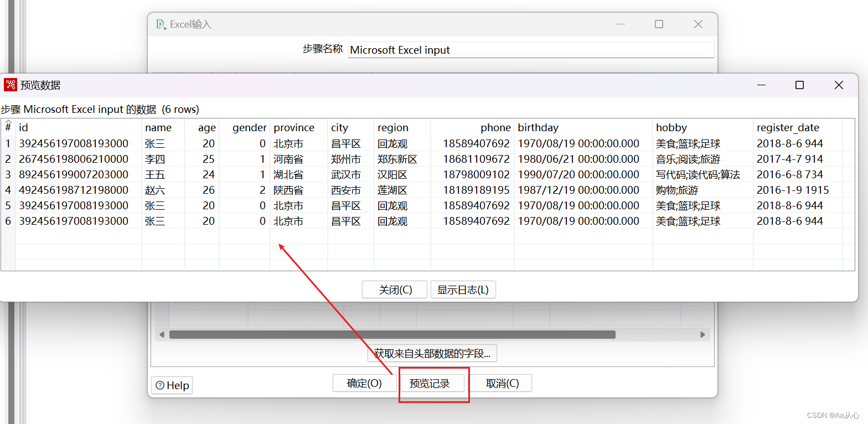Image resolution: width=868 pixels, height=424 pixels.
Task: Select register_date cell 2016-6-8 734
Action: tap(798, 174)
